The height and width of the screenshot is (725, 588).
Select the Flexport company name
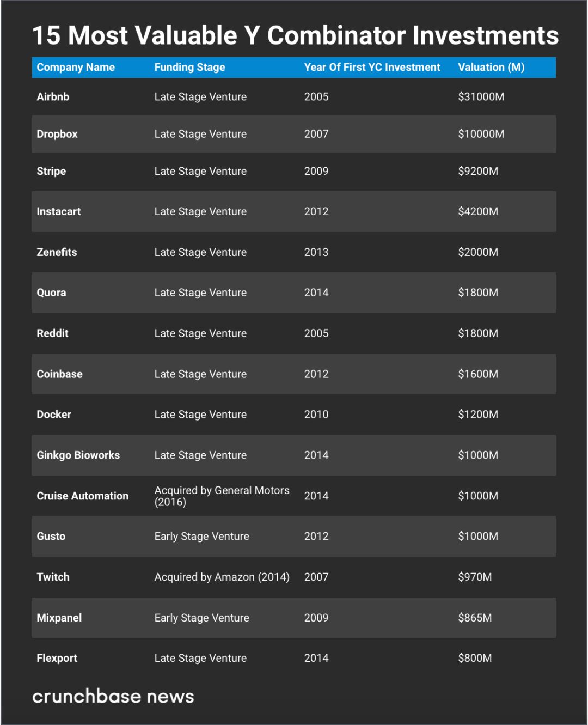click(57, 659)
